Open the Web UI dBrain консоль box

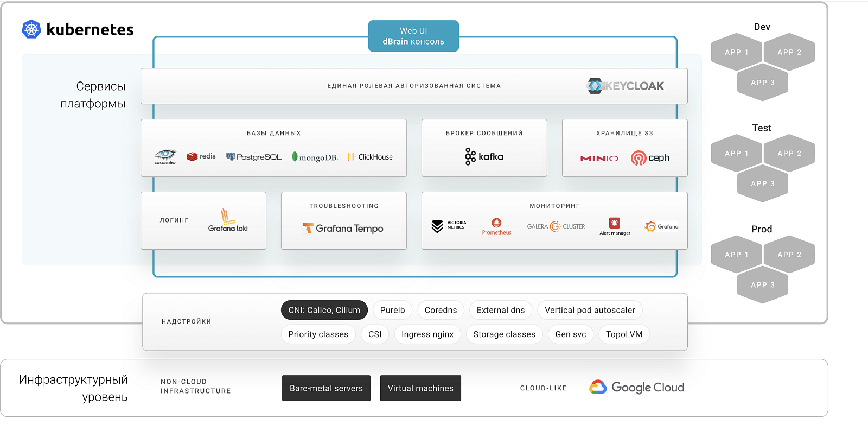tap(413, 36)
